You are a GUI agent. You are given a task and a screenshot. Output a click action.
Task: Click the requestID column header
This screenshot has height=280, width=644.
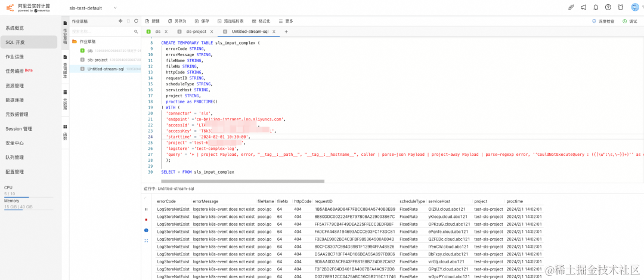click(324, 201)
